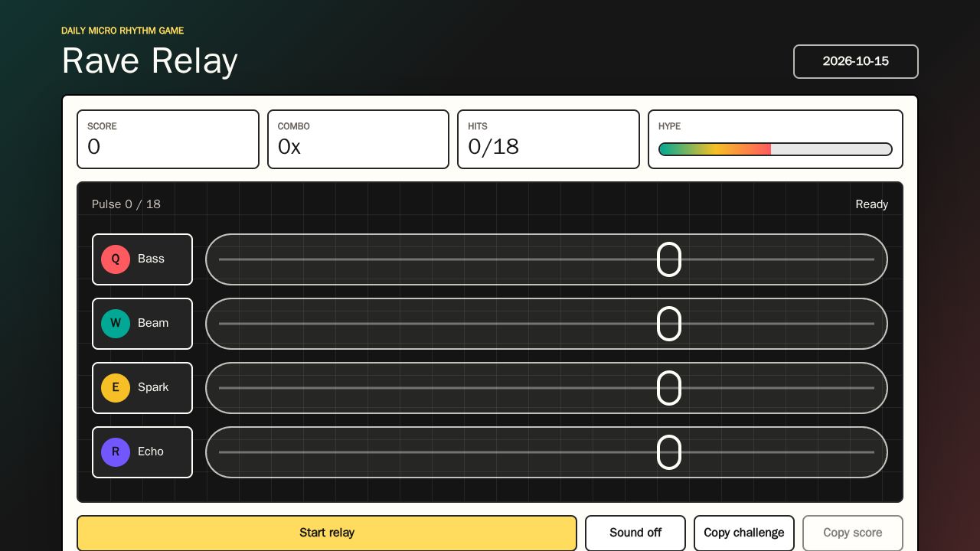This screenshot has width=980, height=551.
Task: Click the hit-zone marker on Echo track
Action: [669, 452]
